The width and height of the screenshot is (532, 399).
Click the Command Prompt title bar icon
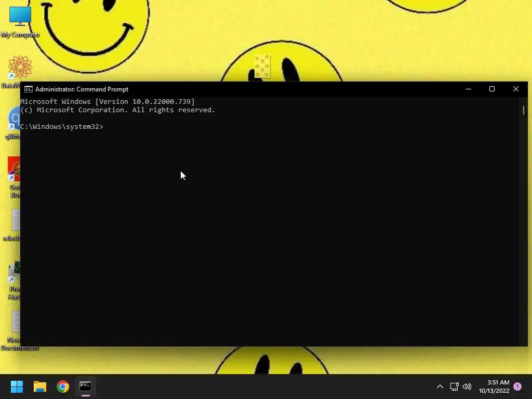29,89
